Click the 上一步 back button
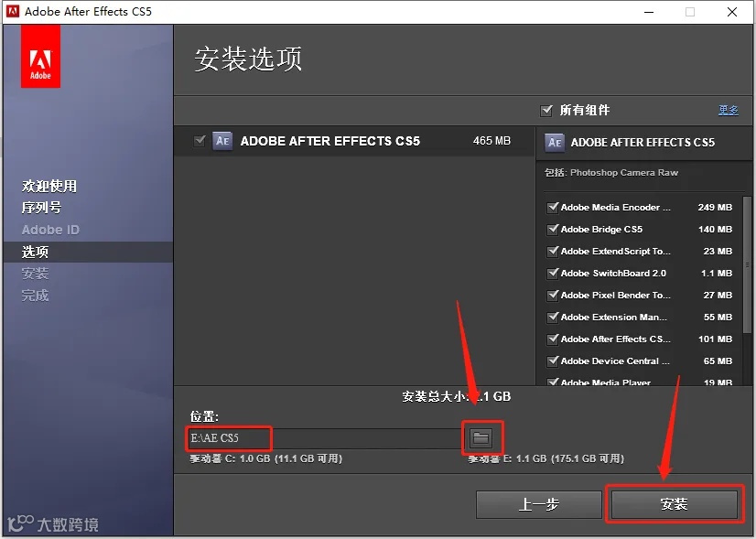Screen dimensions: 756x539 tap(538, 504)
